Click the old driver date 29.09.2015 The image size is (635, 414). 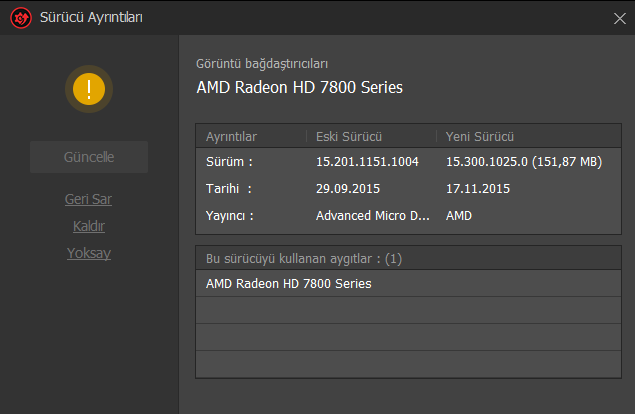[348, 188]
